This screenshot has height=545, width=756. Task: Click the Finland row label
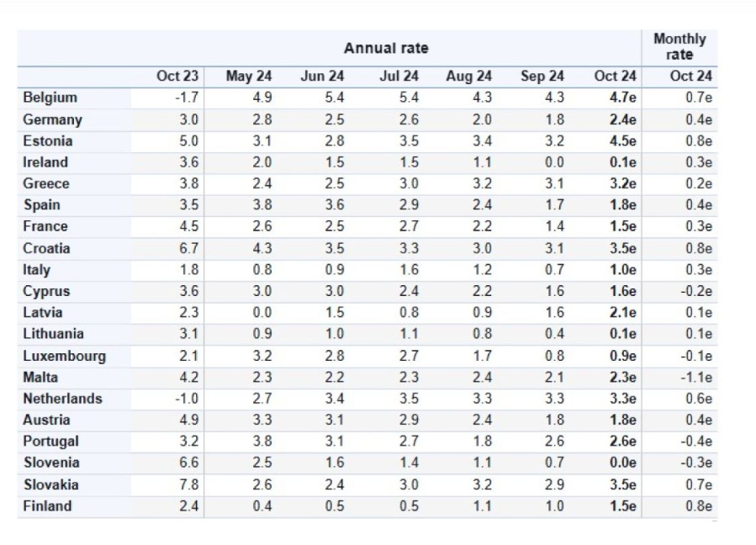47,506
